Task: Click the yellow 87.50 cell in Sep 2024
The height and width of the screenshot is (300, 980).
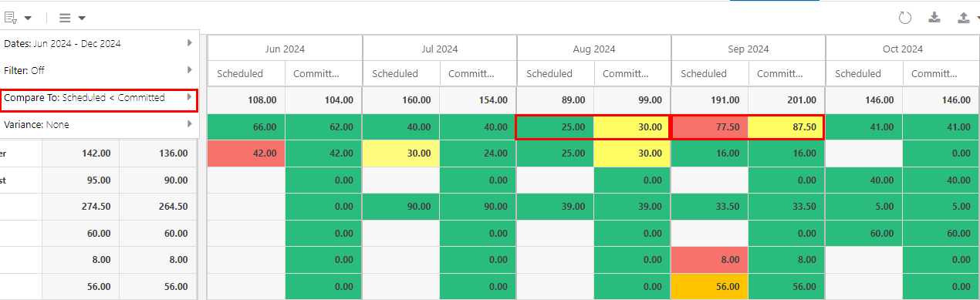Action: (x=786, y=127)
